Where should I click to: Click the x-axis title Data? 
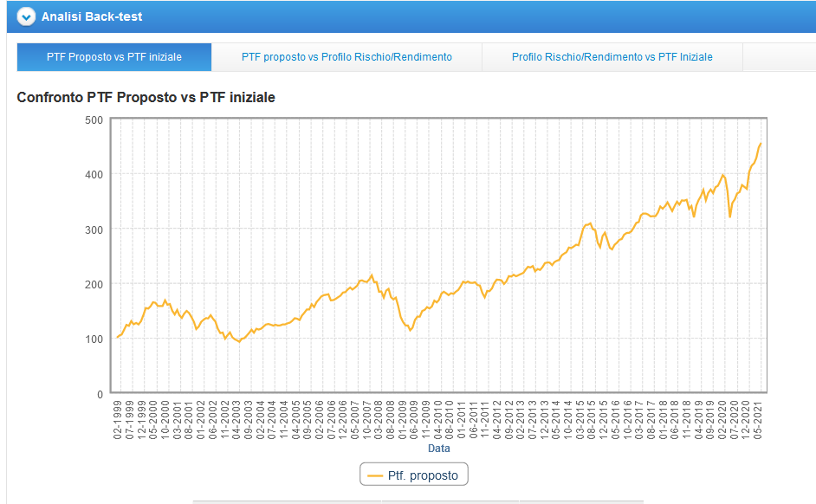(438, 449)
